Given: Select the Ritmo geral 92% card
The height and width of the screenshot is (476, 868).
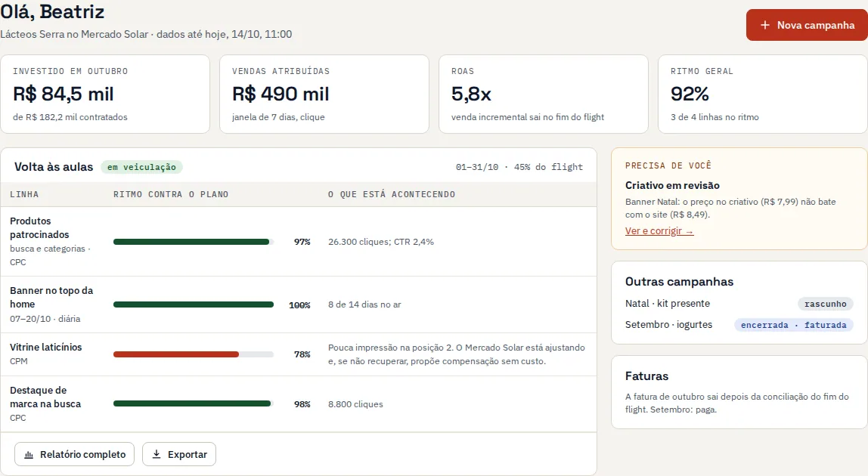Looking at the screenshot, I should [x=763, y=94].
